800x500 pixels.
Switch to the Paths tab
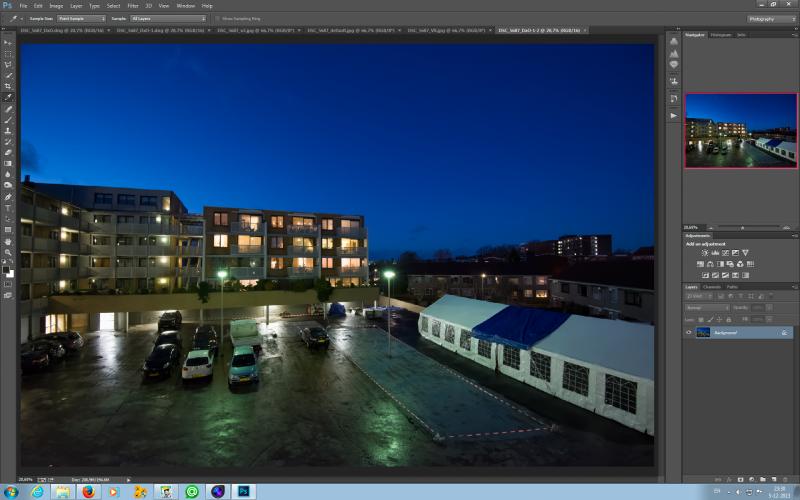tap(733, 287)
